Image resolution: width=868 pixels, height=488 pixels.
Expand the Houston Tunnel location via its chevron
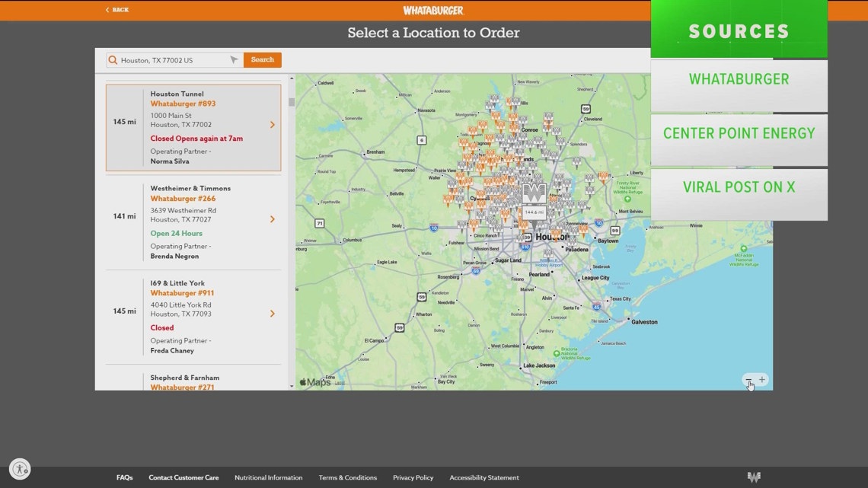(273, 124)
